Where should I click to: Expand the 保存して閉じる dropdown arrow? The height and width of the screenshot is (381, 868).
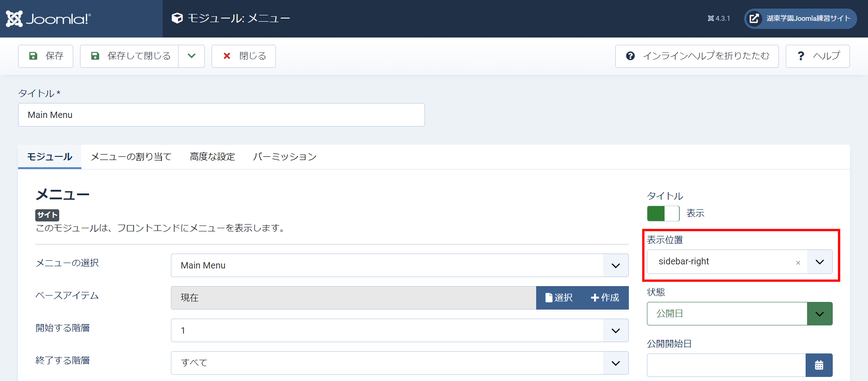192,56
